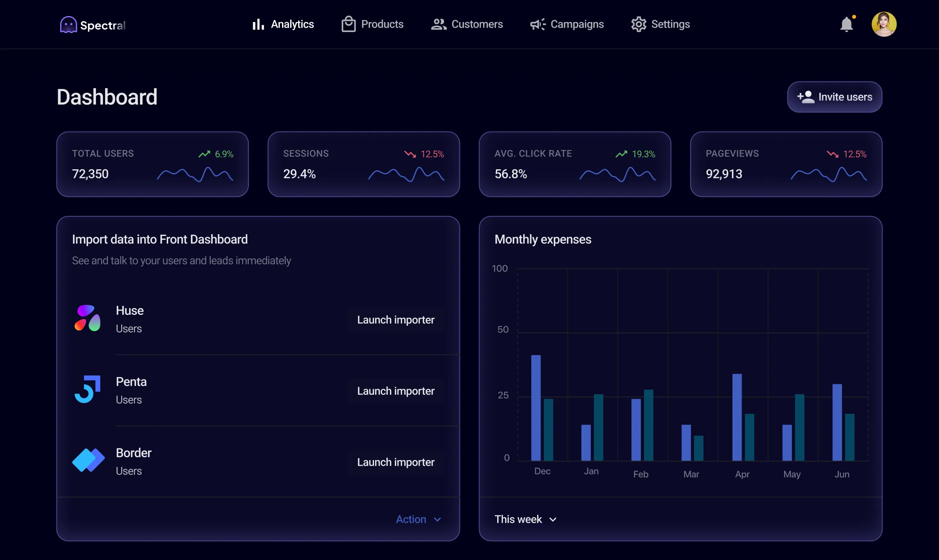
Task: Click the Border app logo icon
Action: (x=88, y=460)
